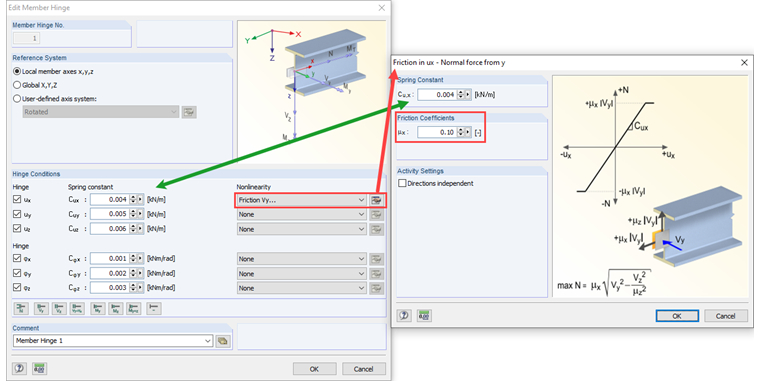
Task: Apply the N axial force hinge preset
Action: pyautogui.click(x=21, y=308)
